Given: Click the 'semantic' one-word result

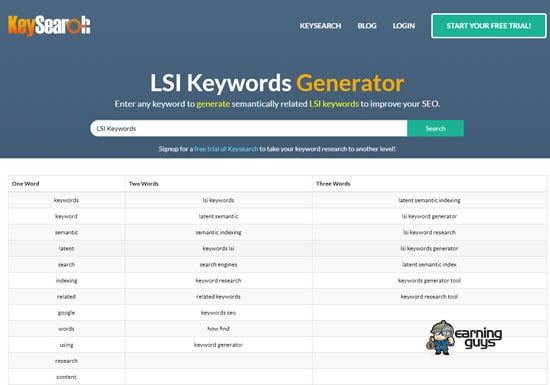Looking at the screenshot, I should [x=66, y=232].
